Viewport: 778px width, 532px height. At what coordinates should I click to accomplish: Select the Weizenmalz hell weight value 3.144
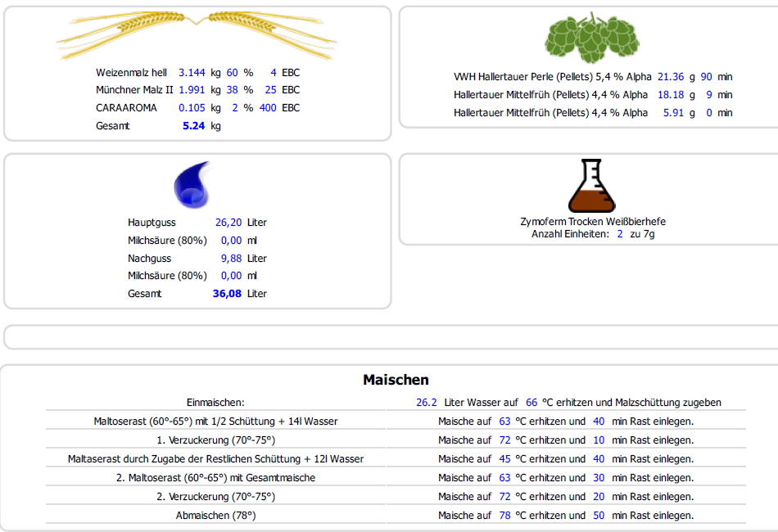[192, 73]
